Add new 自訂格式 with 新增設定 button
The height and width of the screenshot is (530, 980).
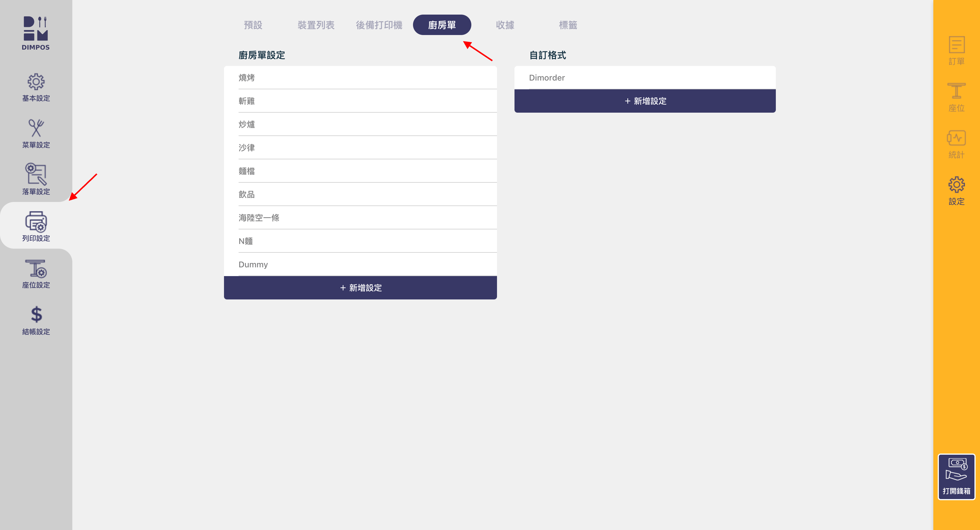[645, 101]
